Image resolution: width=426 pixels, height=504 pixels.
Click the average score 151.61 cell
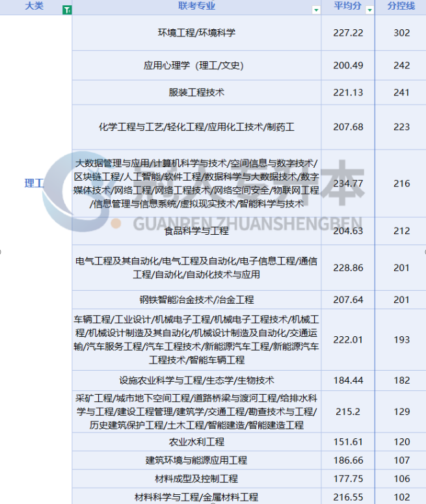coord(348,442)
